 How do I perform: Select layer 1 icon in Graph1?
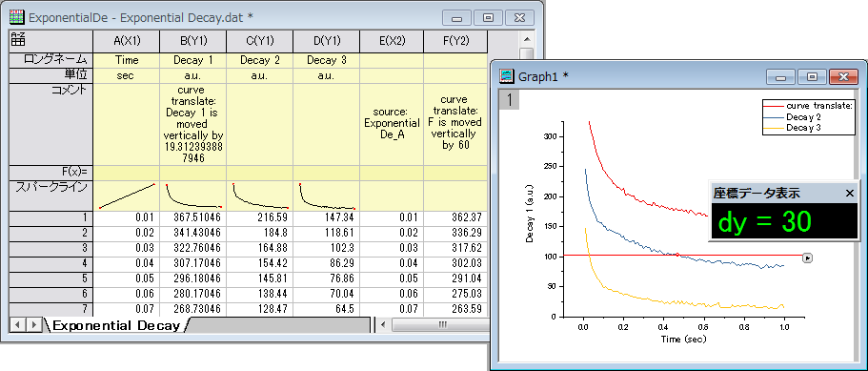510,100
